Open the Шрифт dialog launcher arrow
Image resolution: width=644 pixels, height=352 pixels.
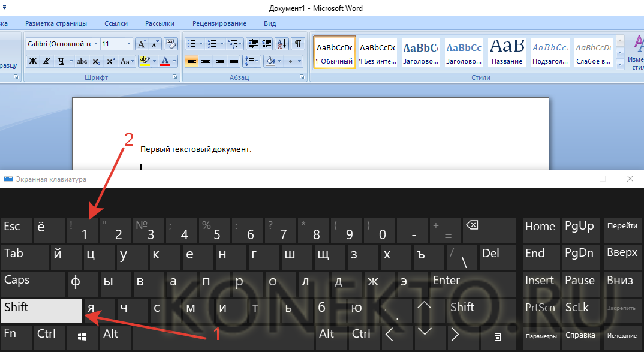tap(175, 77)
